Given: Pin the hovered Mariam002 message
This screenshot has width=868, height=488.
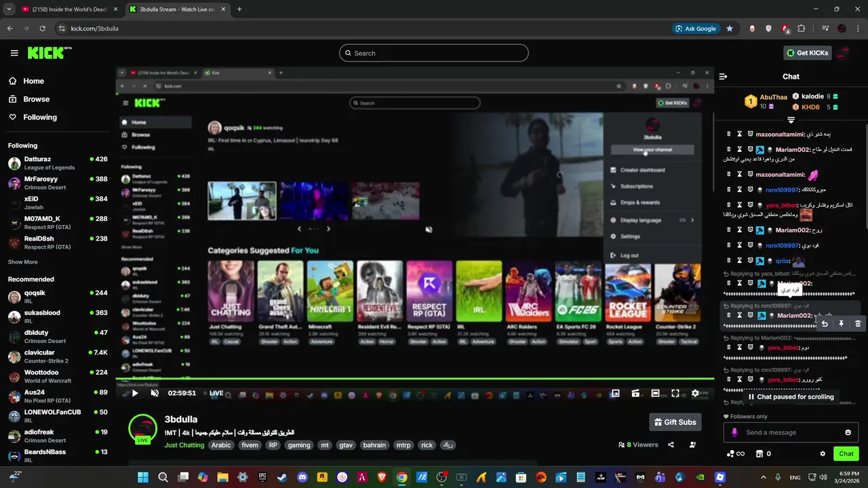Looking at the screenshot, I should (x=841, y=324).
